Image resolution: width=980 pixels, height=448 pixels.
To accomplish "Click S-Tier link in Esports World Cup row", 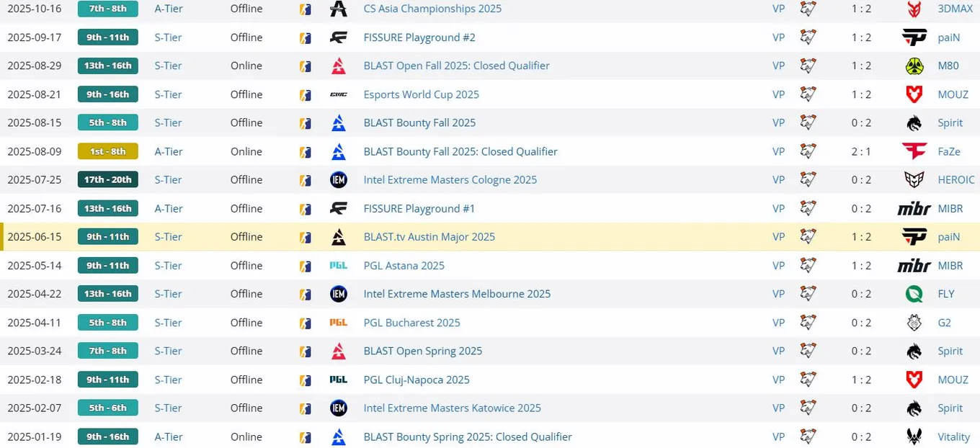I will pos(168,94).
